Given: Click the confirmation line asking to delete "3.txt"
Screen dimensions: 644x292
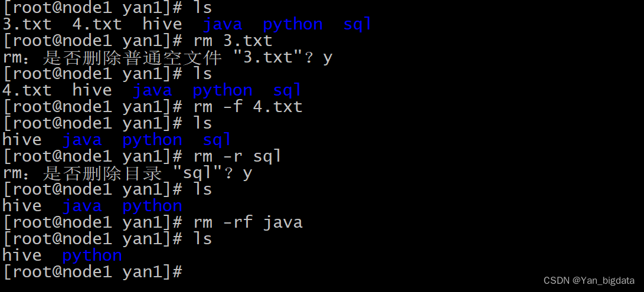Looking at the screenshot, I should (x=167, y=57).
